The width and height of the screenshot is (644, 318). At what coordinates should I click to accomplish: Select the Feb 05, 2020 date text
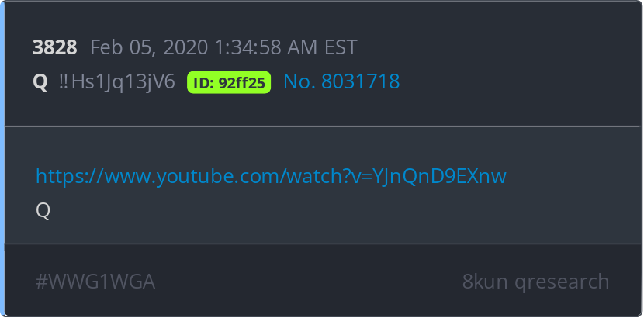(x=149, y=47)
